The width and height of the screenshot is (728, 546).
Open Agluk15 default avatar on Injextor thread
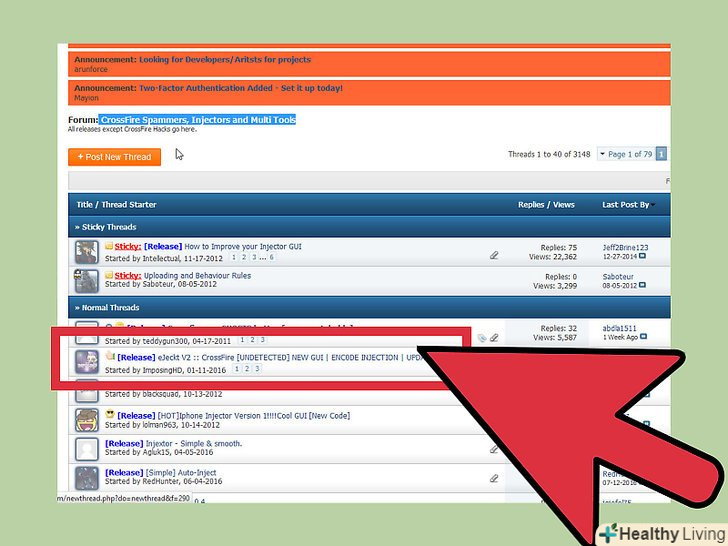[x=87, y=449]
